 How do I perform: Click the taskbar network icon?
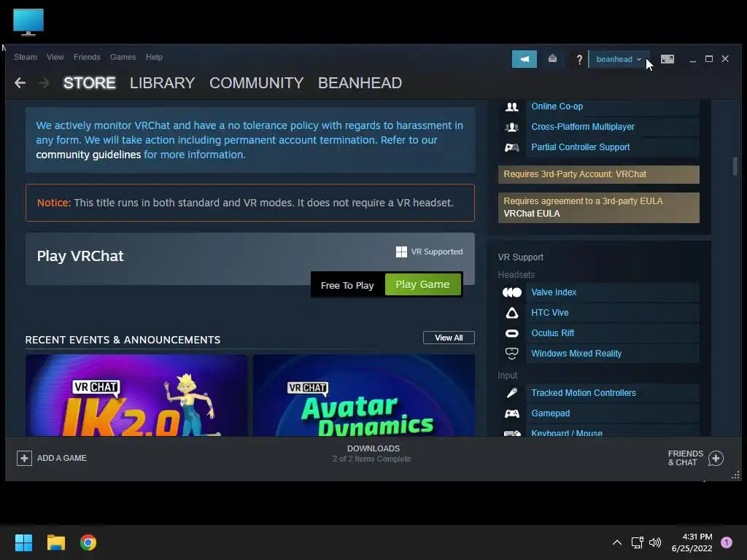(637, 542)
